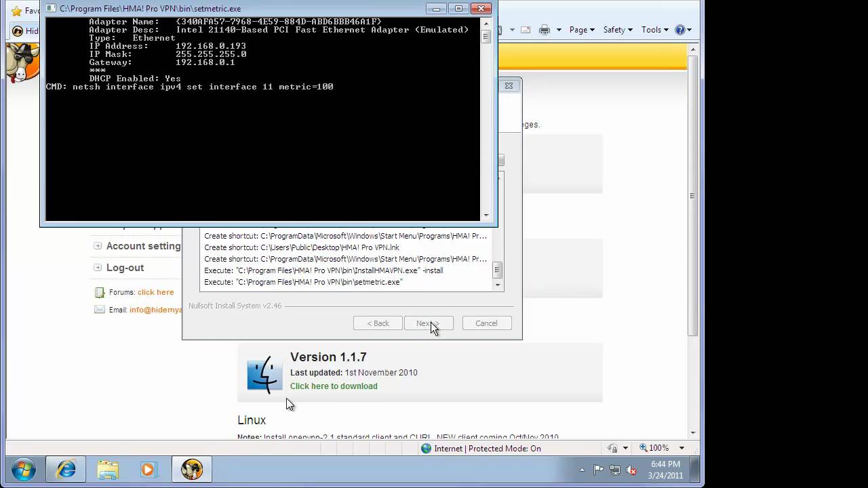Click the muted volume tray icon

[x=631, y=470]
